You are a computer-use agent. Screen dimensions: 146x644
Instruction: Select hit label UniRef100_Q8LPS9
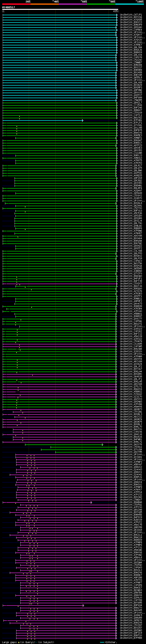(131, 259)
